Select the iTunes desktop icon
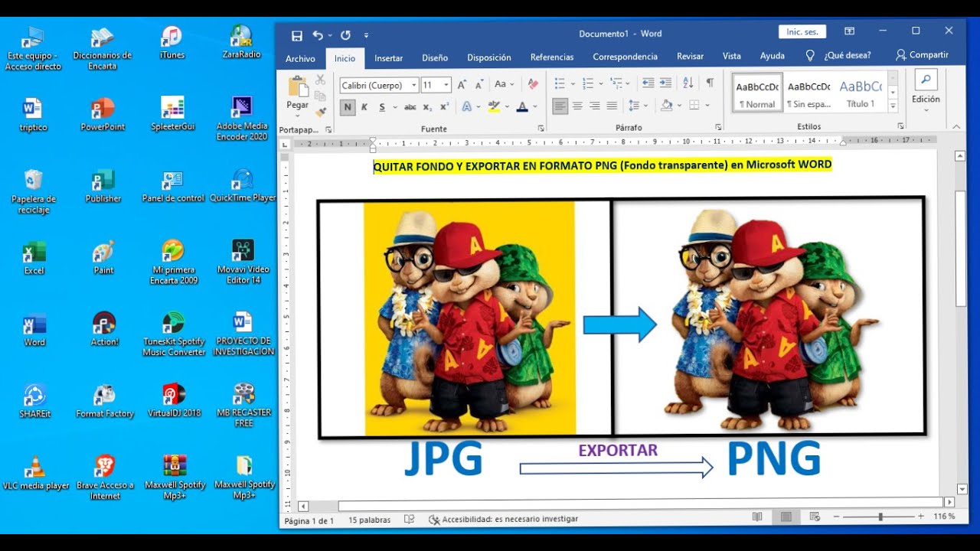The width and height of the screenshot is (980, 551). click(171, 37)
